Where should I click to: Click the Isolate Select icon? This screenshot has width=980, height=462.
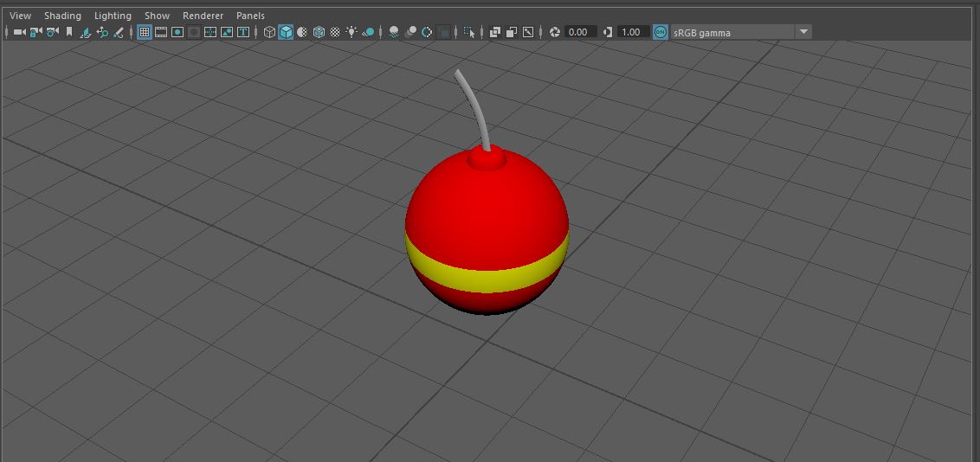tap(469, 32)
